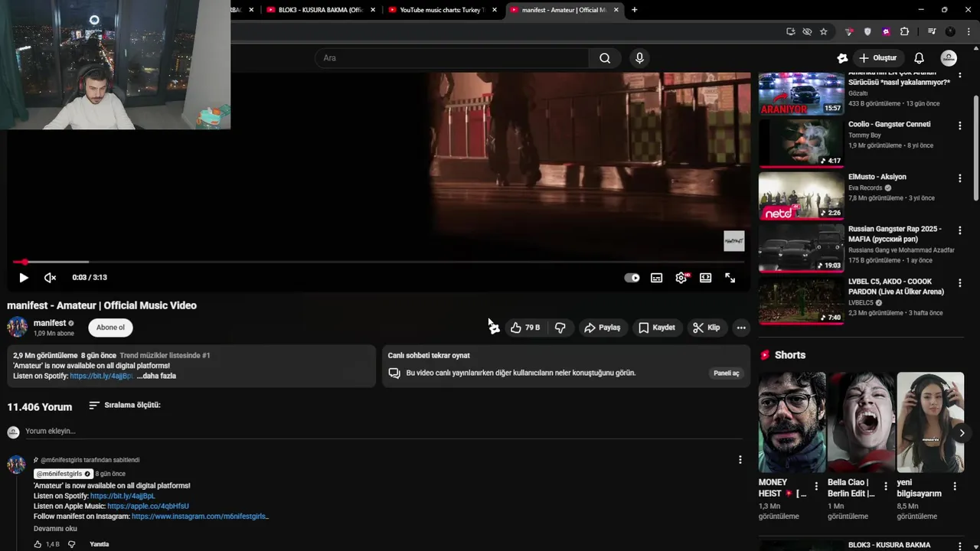Open options for Coolio - Gangster Cenneti

click(959, 126)
